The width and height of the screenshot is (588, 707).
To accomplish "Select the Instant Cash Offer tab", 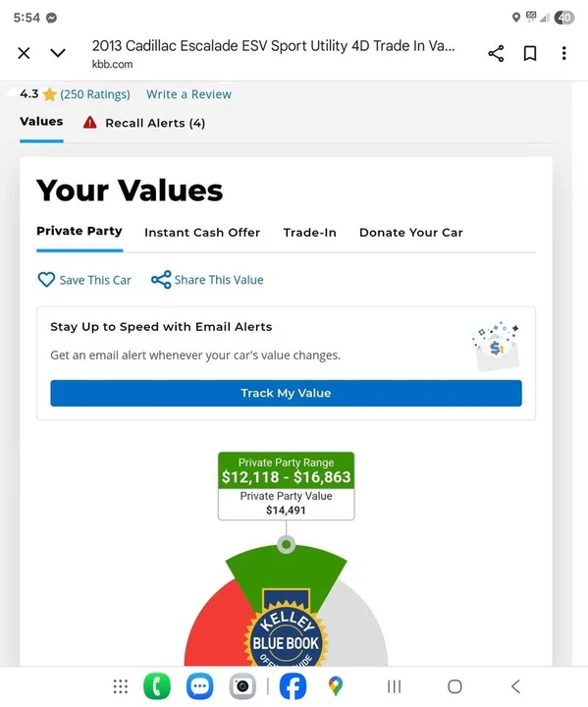I will click(x=202, y=232).
